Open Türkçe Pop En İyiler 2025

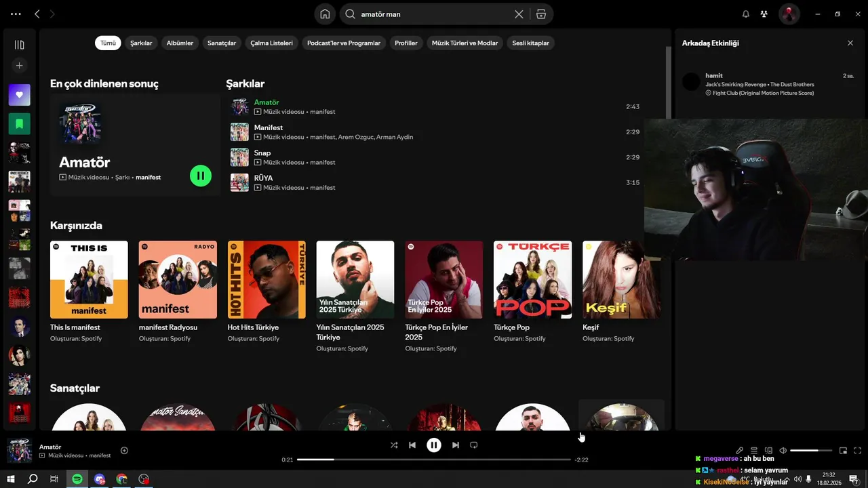(x=443, y=296)
